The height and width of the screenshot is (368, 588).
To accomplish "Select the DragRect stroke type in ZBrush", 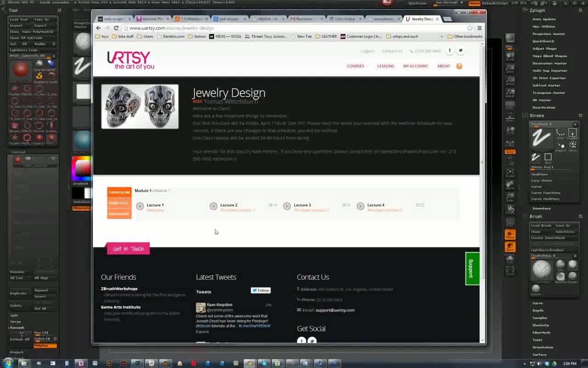I will click(572, 134).
